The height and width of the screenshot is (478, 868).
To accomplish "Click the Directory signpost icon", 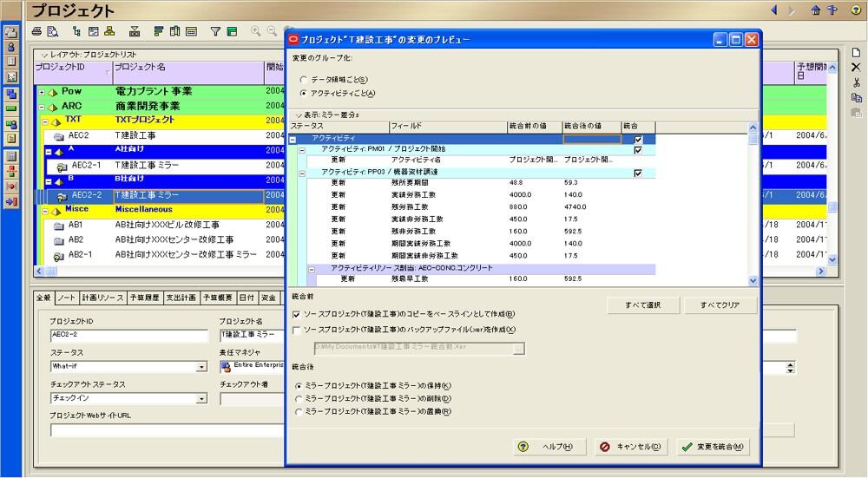I will point(832,10).
